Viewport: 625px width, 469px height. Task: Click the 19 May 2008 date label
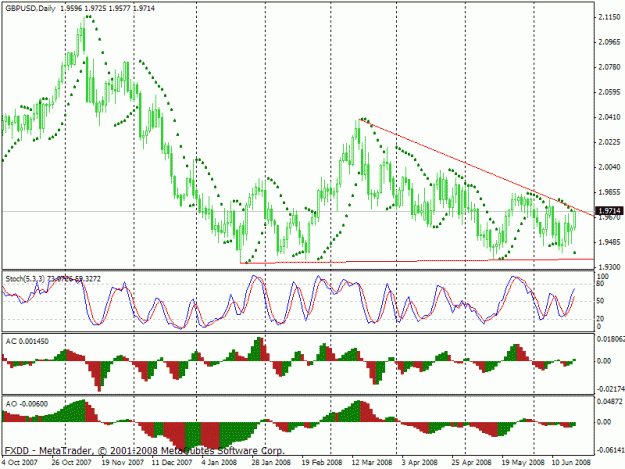(x=523, y=463)
